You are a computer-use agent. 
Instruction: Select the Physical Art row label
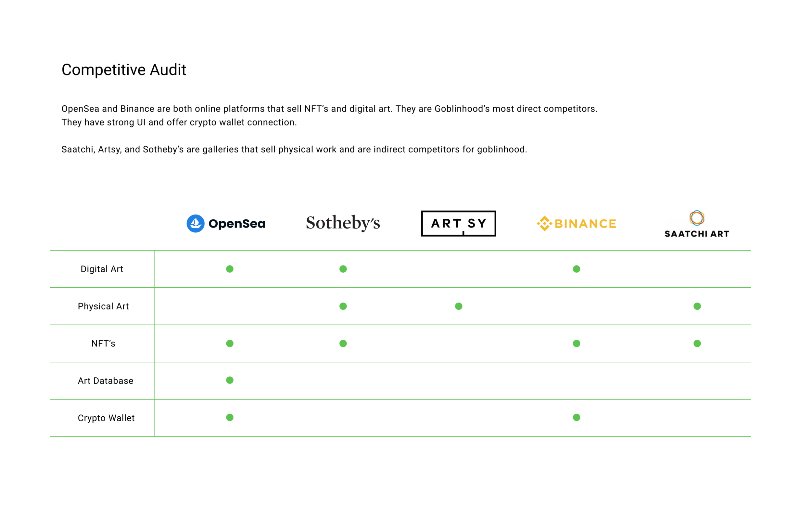tap(103, 306)
